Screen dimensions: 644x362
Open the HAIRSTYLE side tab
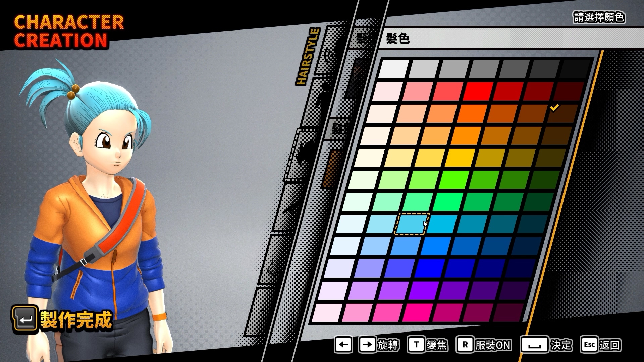pos(308,56)
